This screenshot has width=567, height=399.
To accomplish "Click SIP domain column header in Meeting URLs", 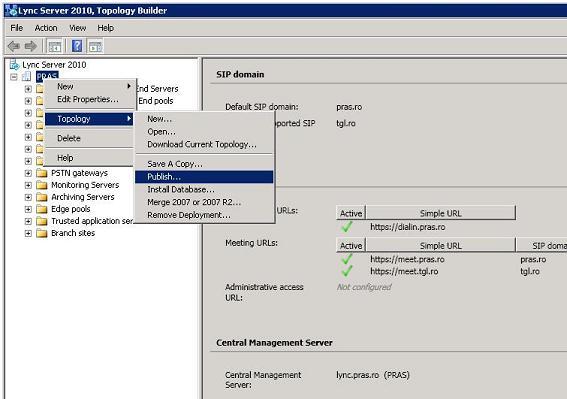I will click(541, 245).
